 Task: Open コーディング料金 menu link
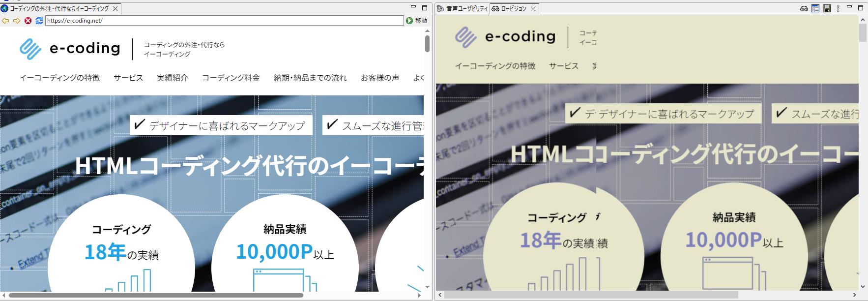pos(231,78)
